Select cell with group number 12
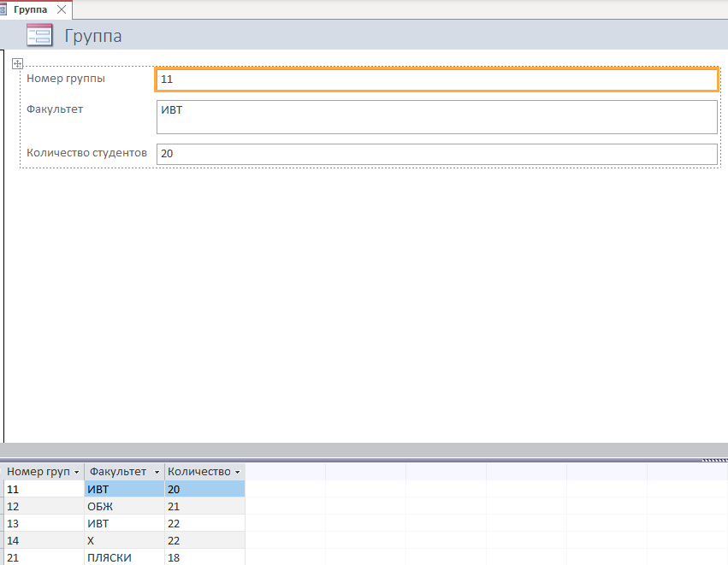Viewport: 728px width, 565px height. click(x=44, y=507)
